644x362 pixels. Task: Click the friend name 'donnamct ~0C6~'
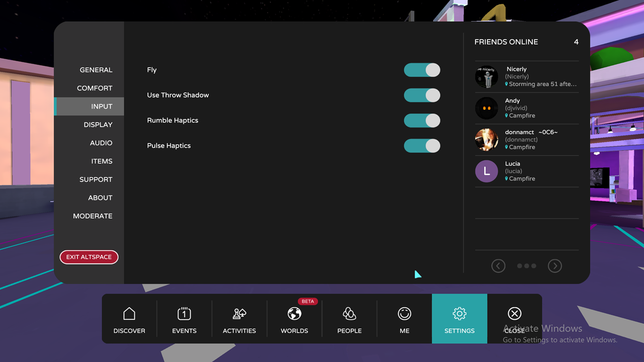click(x=531, y=132)
